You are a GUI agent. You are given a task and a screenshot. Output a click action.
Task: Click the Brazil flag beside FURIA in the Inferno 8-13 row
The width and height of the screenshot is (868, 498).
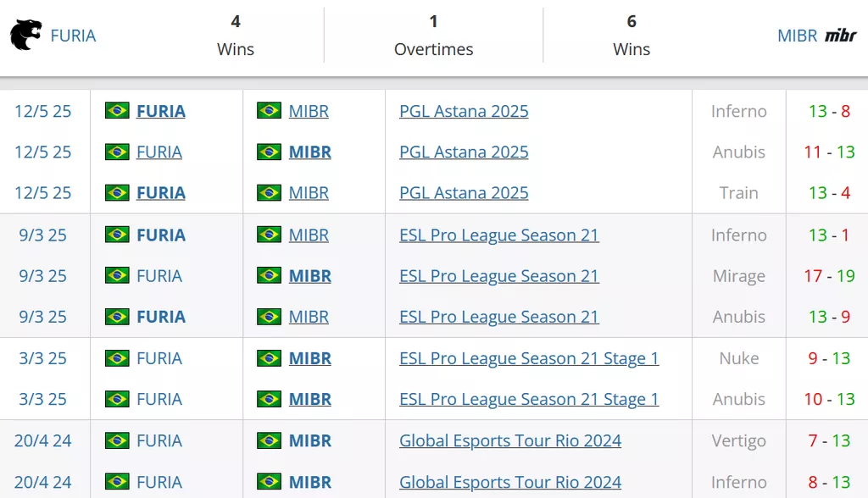click(x=117, y=481)
